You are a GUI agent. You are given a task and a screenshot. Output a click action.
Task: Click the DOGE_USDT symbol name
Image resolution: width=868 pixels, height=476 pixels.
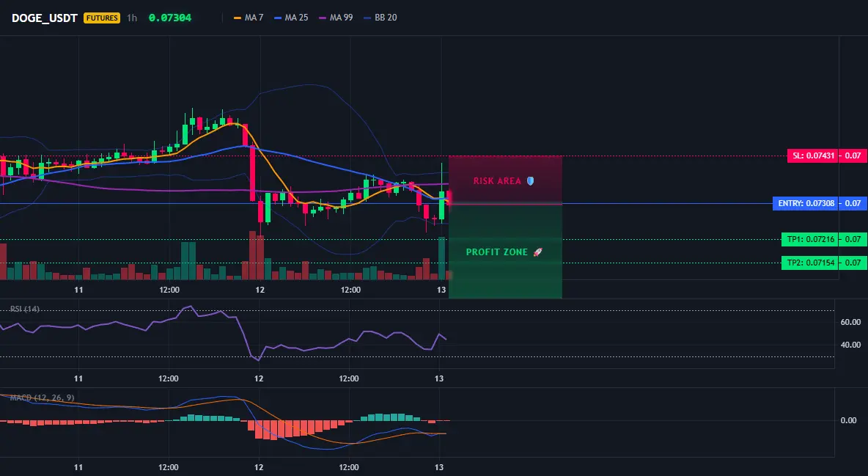point(44,18)
